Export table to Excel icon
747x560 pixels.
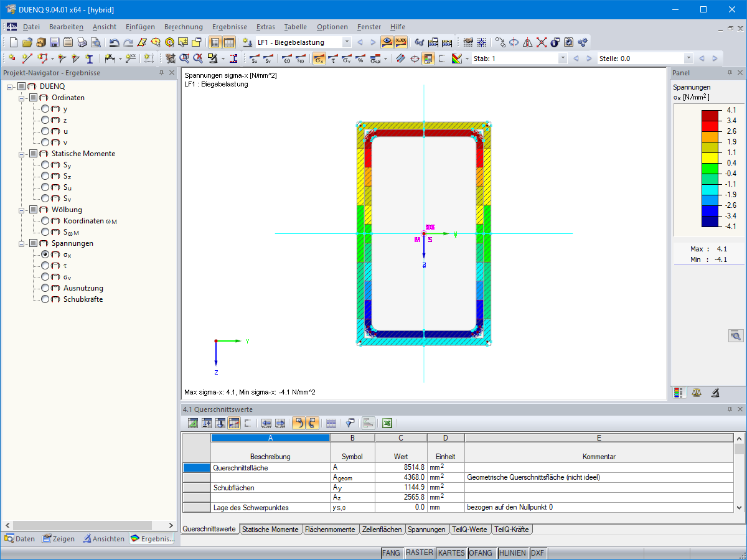(x=387, y=423)
